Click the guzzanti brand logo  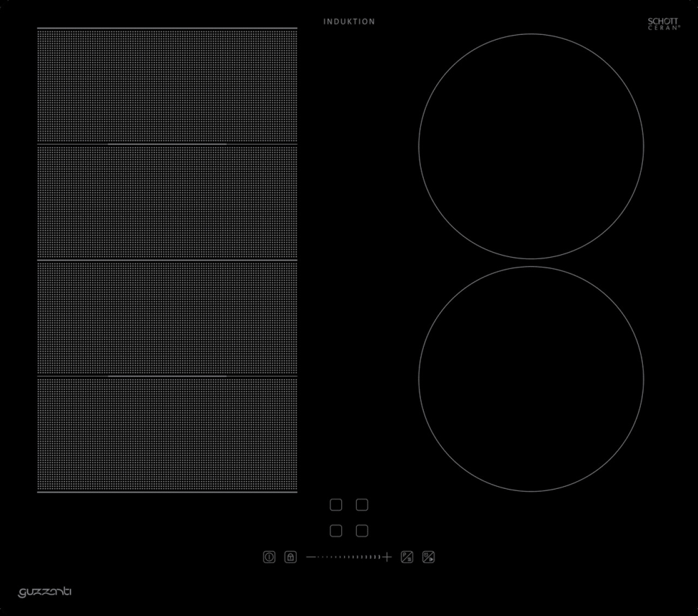[45, 592]
